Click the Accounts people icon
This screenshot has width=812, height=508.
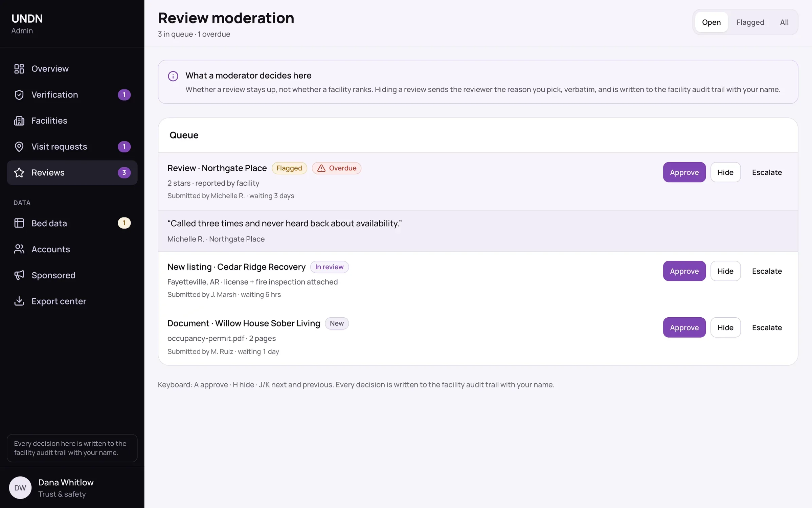19,249
